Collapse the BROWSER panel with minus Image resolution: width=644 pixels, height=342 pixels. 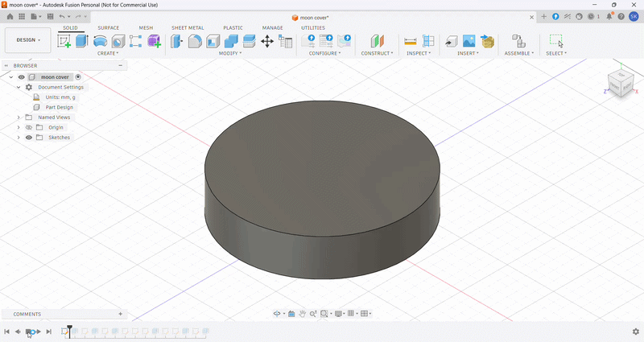click(120, 65)
